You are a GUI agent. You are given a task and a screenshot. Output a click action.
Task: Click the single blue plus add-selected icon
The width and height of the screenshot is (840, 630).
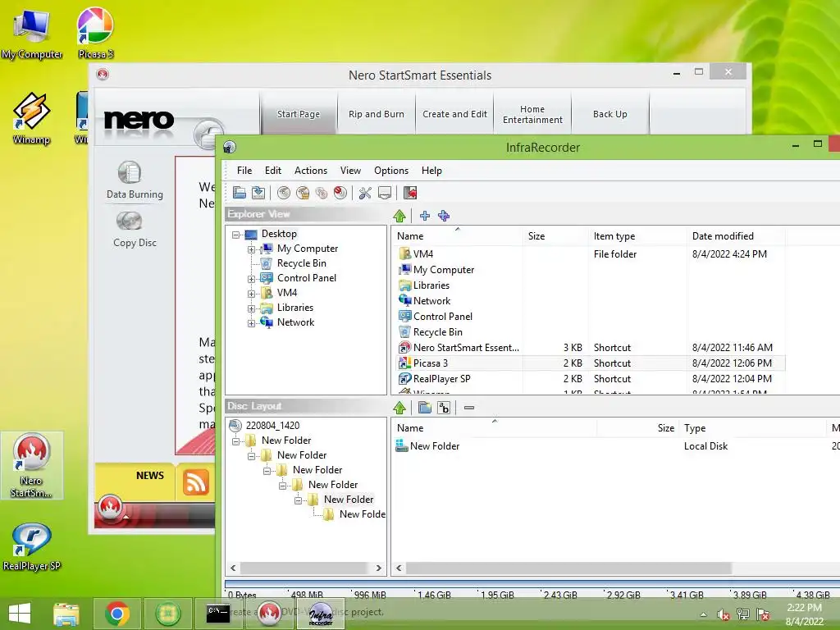click(425, 216)
